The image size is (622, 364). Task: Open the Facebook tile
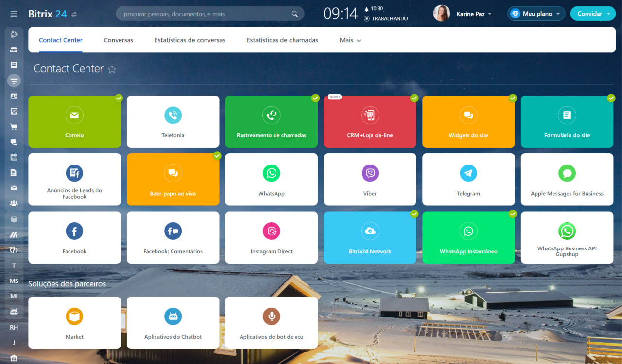coord(74,237)
